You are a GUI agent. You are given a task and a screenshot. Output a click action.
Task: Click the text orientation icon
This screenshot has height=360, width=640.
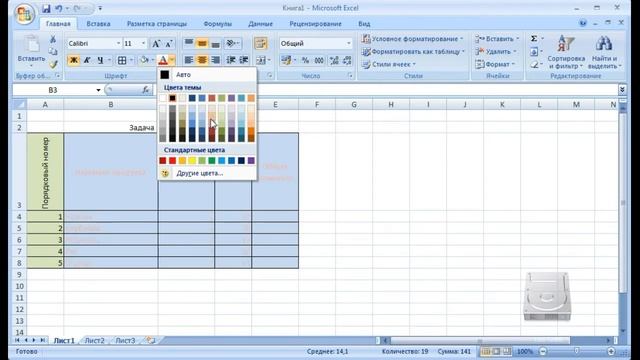[232, 43]
